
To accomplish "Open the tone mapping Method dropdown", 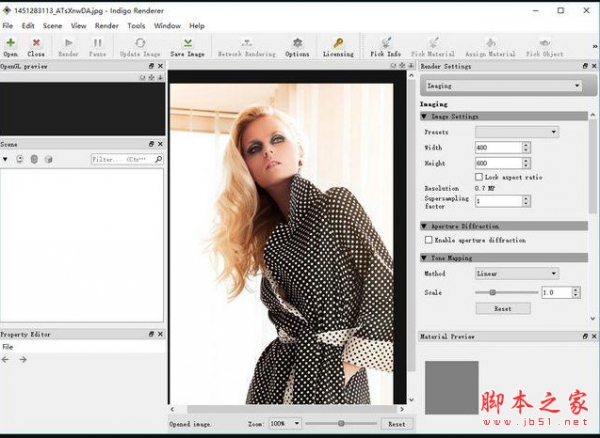I will [517, 274].
